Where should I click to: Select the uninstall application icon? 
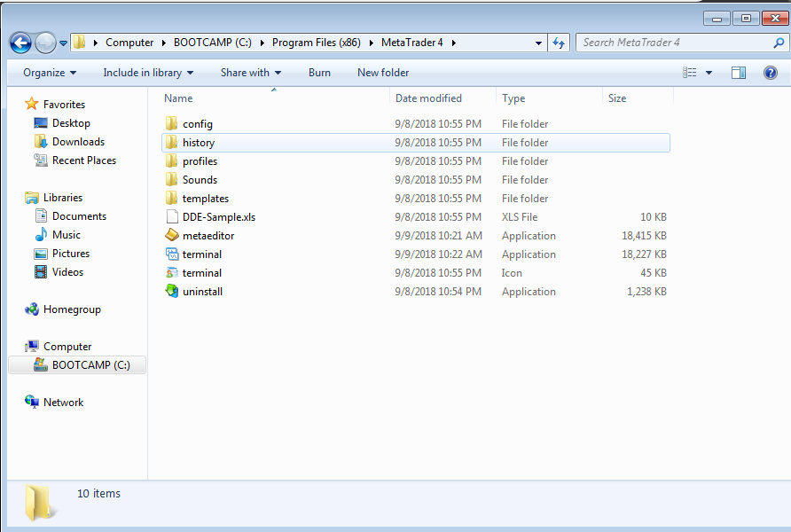pyautogui.click(x=172, y=291)
